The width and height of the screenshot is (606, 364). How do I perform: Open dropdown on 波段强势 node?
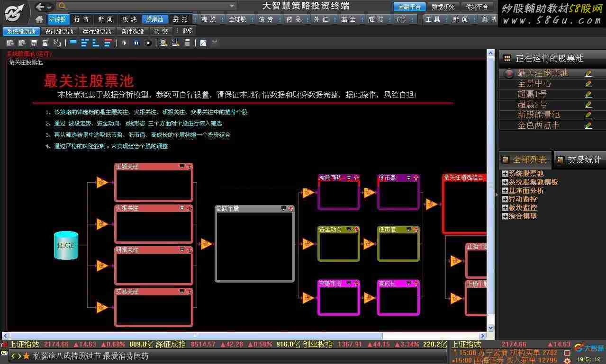click(349, 178)
